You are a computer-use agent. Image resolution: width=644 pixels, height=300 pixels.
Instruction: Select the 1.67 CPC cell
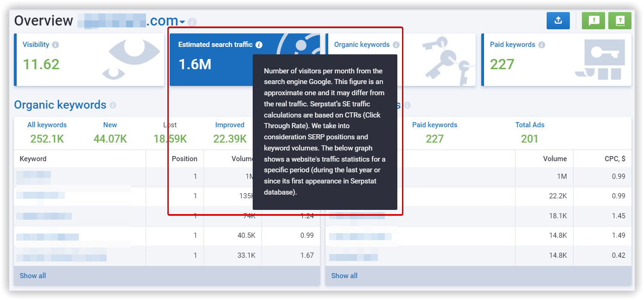click(x=307, y=255)
